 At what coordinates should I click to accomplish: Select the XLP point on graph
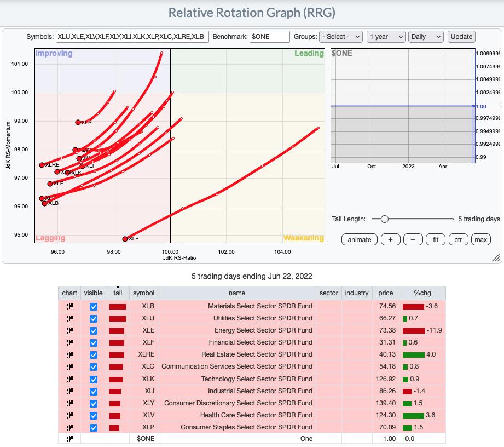point(78,122)
